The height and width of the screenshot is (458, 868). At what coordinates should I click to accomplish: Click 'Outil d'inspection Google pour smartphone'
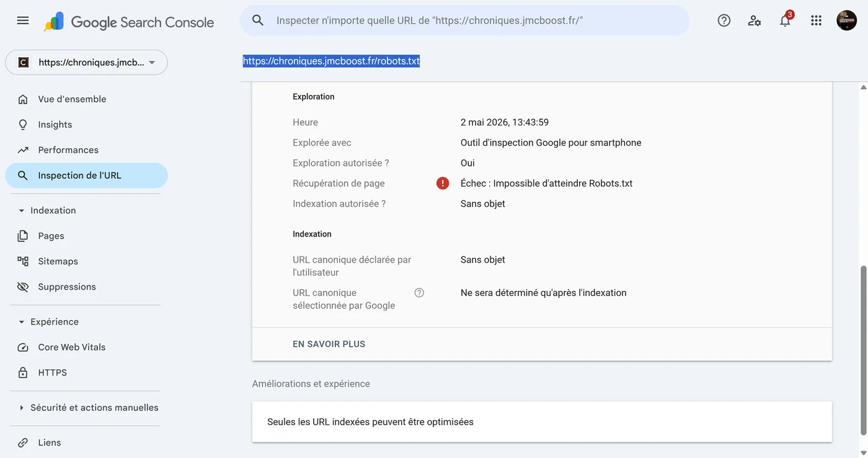(551, 143)
